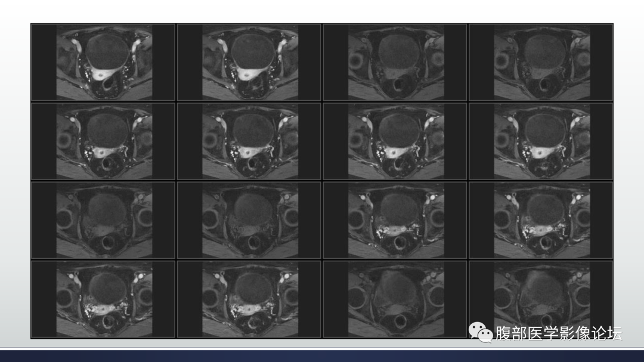View first MRI image in bottom row
The width and height of the screenshot is (644, 362).
tap(104, 299)
